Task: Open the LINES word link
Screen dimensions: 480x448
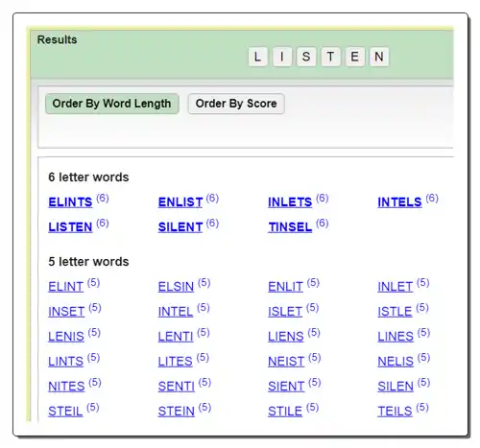Action: (x=396, y=337)
